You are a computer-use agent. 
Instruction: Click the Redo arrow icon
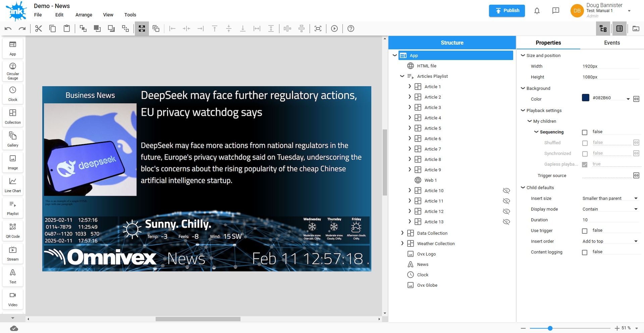click(22, 29)
